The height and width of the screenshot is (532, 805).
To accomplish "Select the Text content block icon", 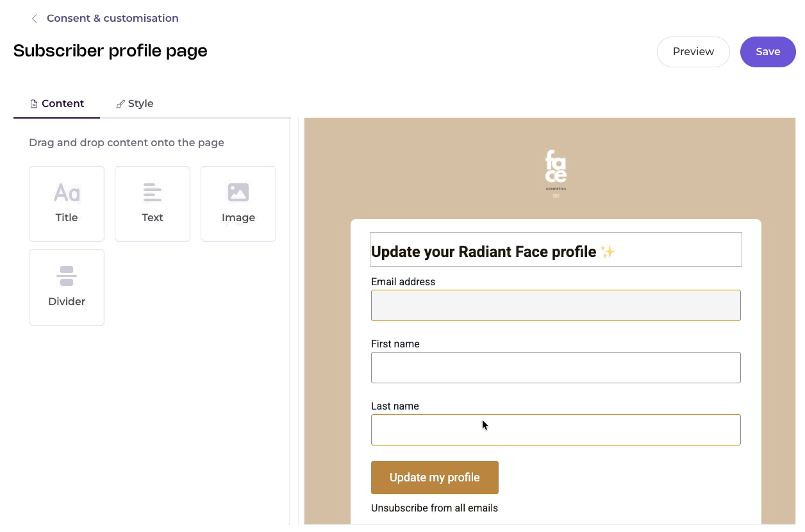I will click(153, 192).
